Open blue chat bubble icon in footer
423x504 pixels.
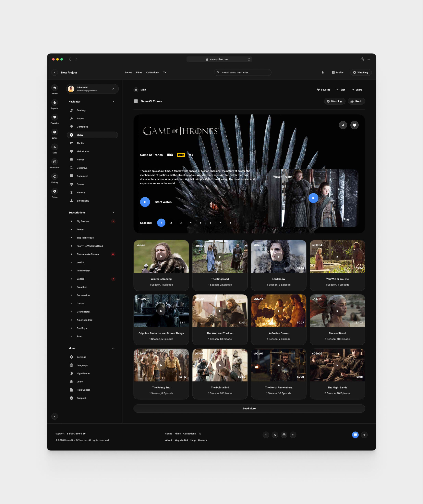coord(355,435)
